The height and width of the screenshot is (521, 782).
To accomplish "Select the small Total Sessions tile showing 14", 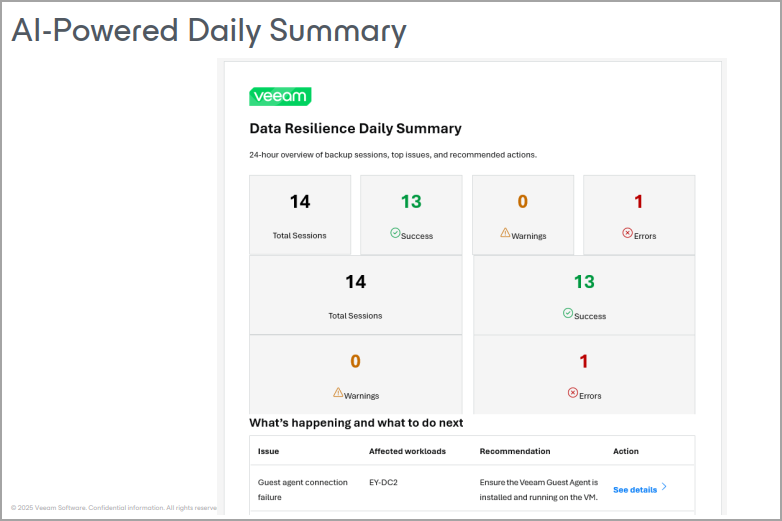I will [x=300, y=214].
